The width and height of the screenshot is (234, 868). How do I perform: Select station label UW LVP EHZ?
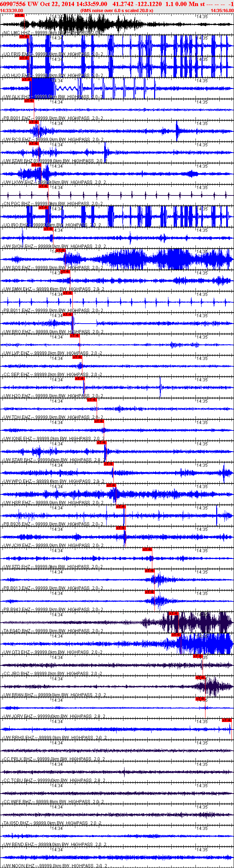[x=16, y=353]
